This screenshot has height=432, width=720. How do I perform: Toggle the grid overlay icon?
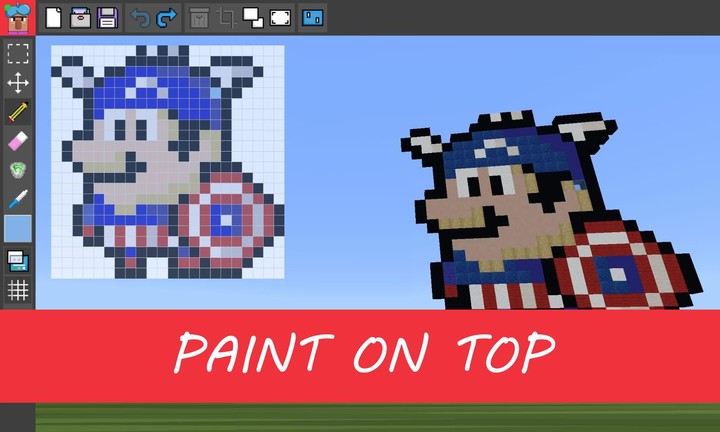click(x=18, y=290)
